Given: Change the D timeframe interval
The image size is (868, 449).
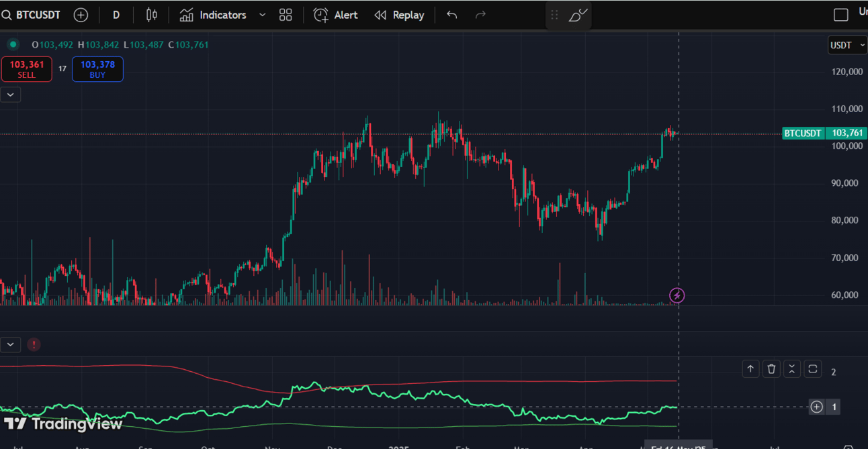Looking at the screenshot, I should click(x=116, y=15).
